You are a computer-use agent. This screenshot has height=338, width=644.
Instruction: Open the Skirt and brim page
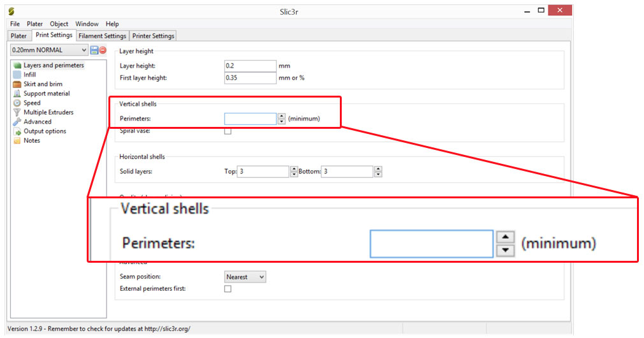[x=43, y=84]
